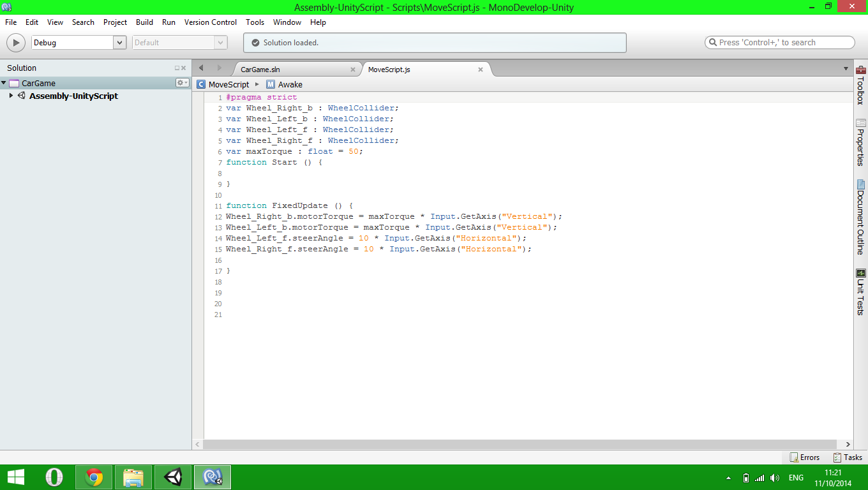Click the network signal tray icon
The width and height of the screenshot is (868, 490).
point(759,478)
